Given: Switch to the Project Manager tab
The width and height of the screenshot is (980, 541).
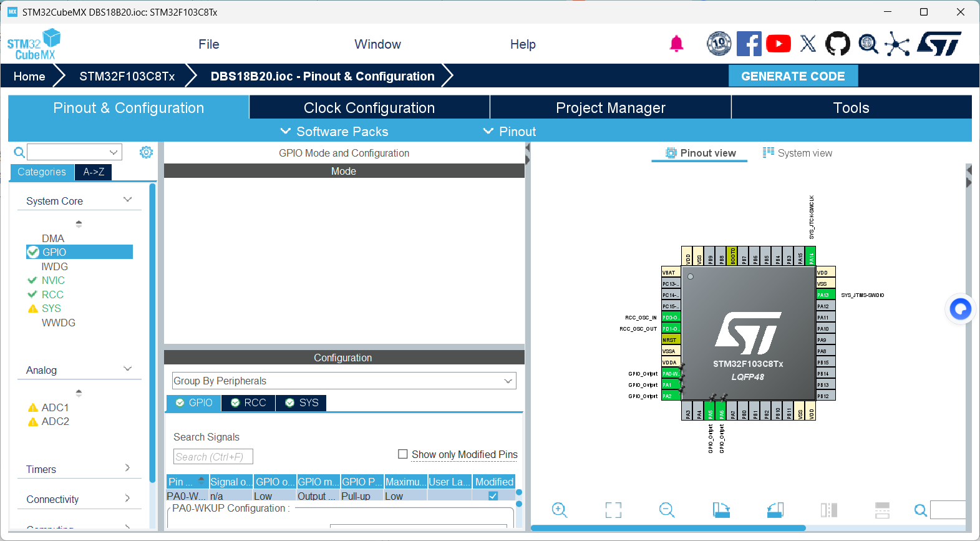Looking at the screenshot, I should pos(611,107).
